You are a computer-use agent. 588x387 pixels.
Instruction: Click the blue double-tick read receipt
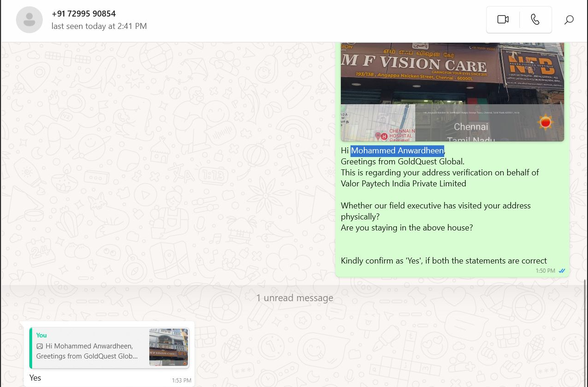(561, 271)
